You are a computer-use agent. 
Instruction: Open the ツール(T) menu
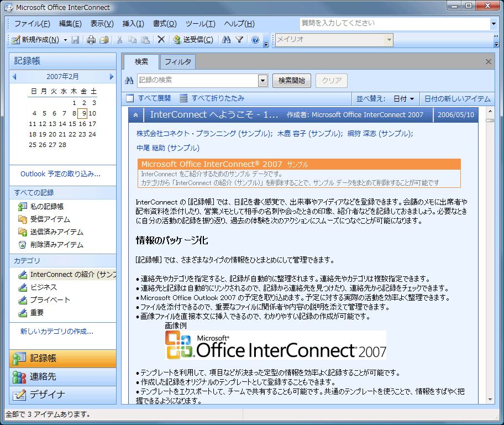(x=200, y=24)
